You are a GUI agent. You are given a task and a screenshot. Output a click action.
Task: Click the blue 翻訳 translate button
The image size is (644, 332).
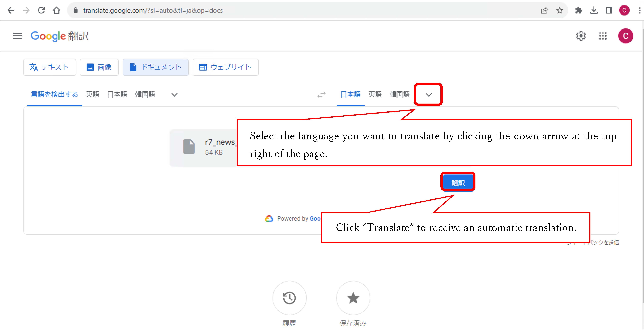458,183
